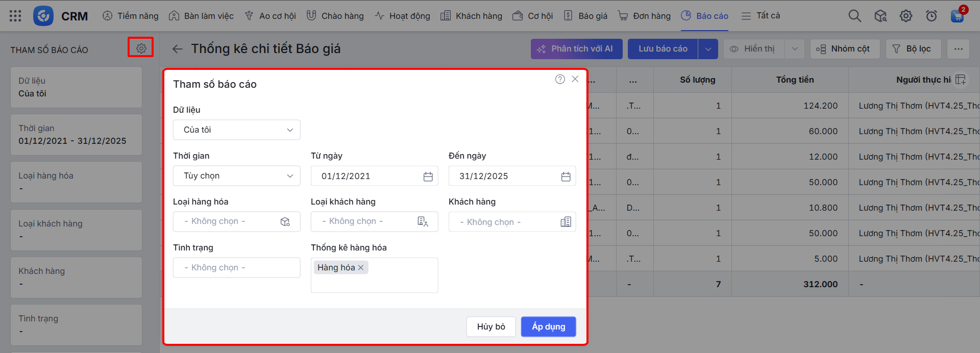Expand the Thời gian Tùy chọn dropdown
This screenshot has height=353, width=980.
click(x=236, y=176)
